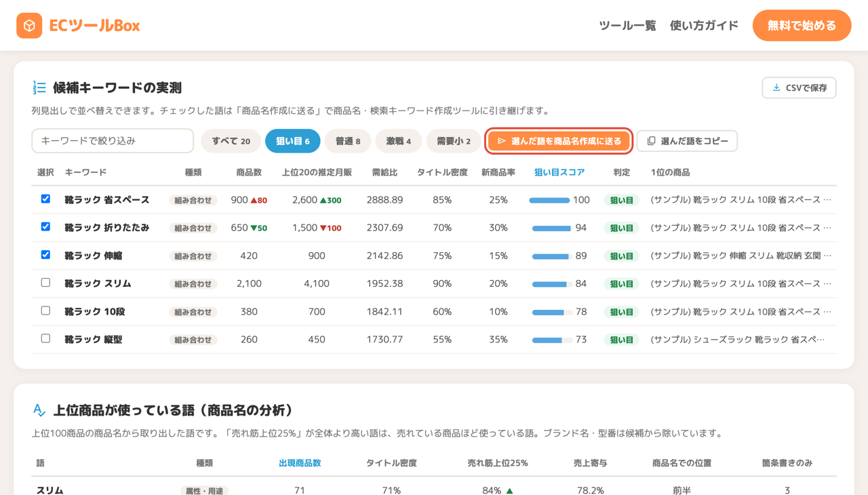Sort by 商品数 column header

[249, 172]
